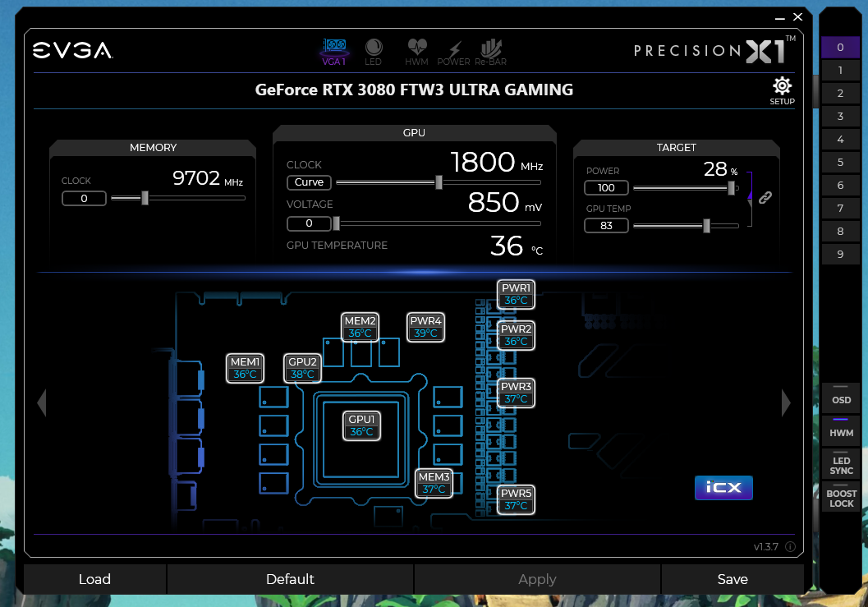Select profile 7
The height and width of the screenshot is (607, 868).
pyautogui.click(x=840, y=209)
